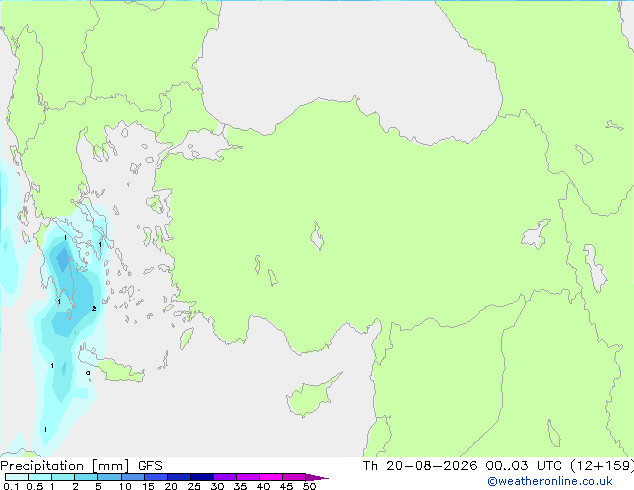Pick the legend swatch between 0.1 and 0.5
The image size is (634, 490).
[x=17, y=477]
